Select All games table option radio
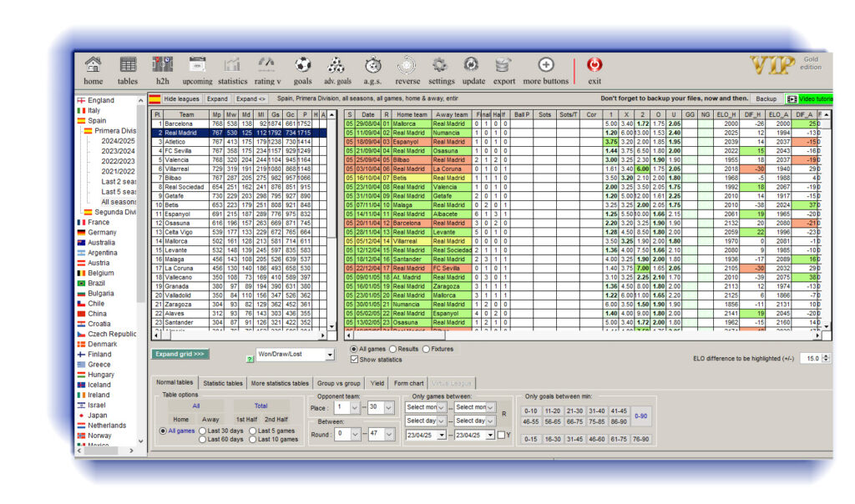 tap(163, 431)
